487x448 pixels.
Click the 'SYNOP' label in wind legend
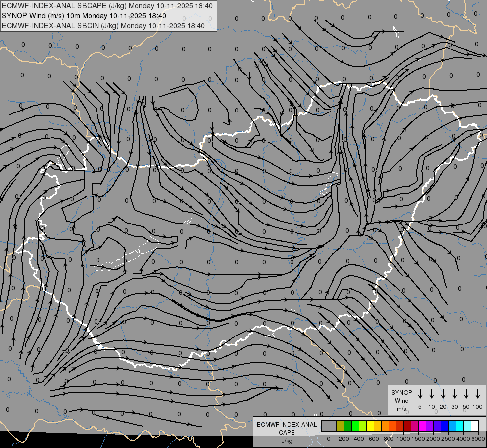point(401,392)
